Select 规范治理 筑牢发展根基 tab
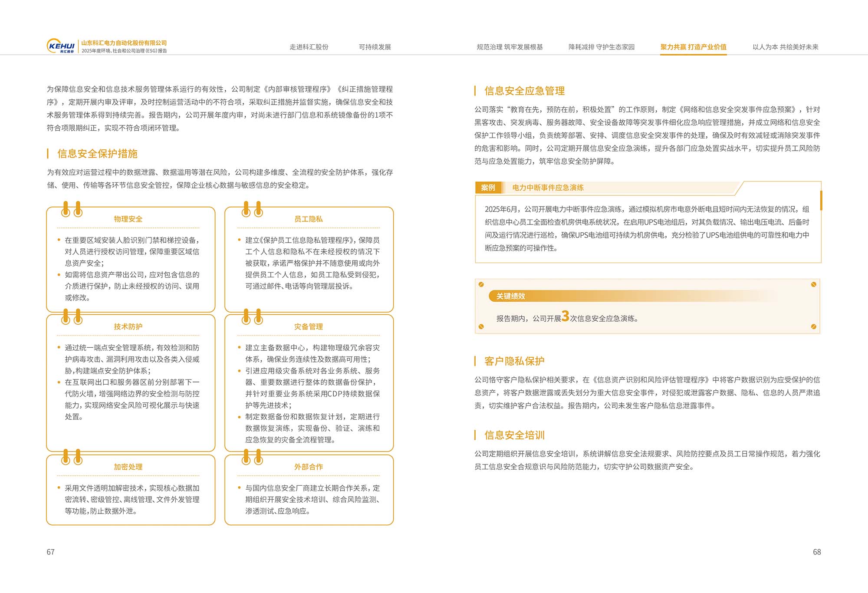 510,47
